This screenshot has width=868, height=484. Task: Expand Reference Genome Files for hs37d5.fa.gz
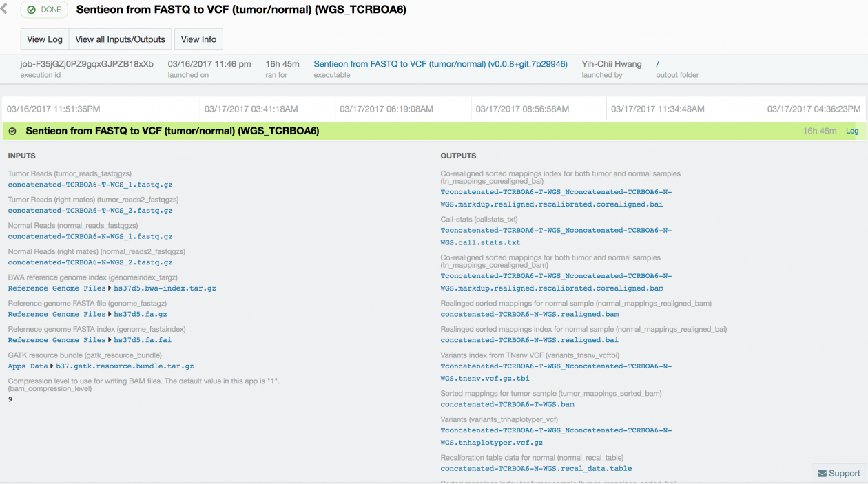(57, 314)
